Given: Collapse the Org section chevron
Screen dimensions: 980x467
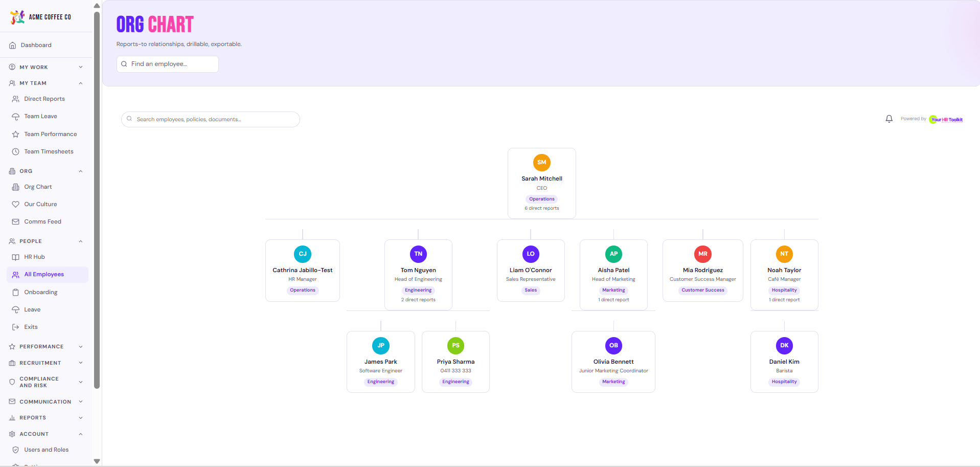Looking at the screenshot, I should pyautogui.click(x=81, y=171).
